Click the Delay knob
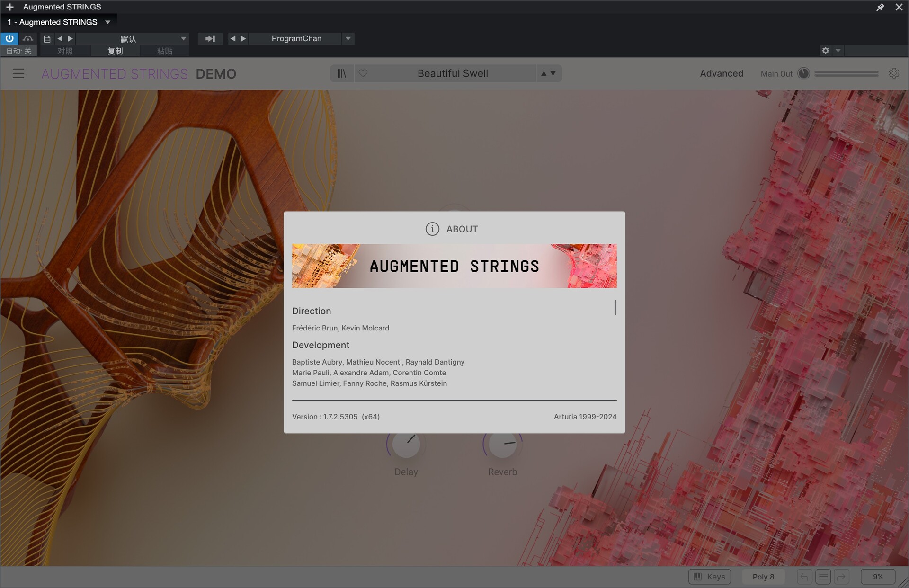The width and height of the screenshot is (909, 588). coord(406,444)
